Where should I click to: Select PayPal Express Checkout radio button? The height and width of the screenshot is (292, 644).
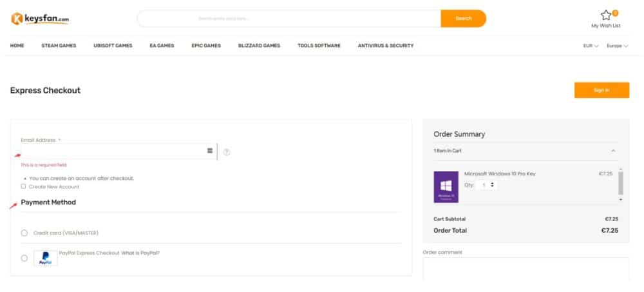24,258
